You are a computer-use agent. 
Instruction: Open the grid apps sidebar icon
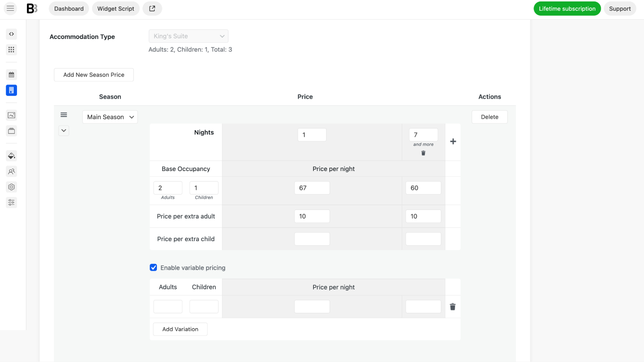point(11,50)
